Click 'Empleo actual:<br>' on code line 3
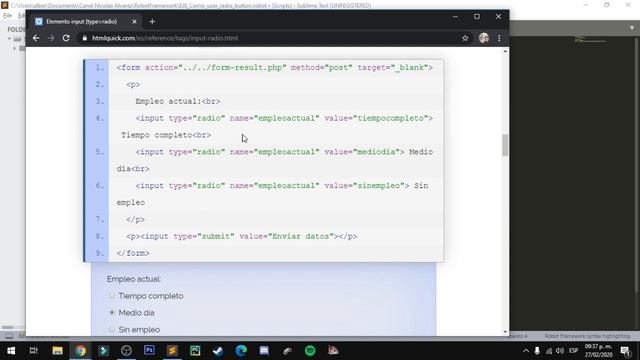Screen dimensions: 640x360 [178, 101]
